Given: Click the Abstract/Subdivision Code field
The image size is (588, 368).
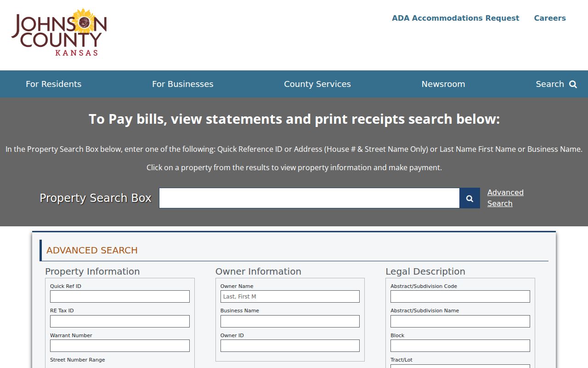Looking at the screenshot, I should point(460,297).
